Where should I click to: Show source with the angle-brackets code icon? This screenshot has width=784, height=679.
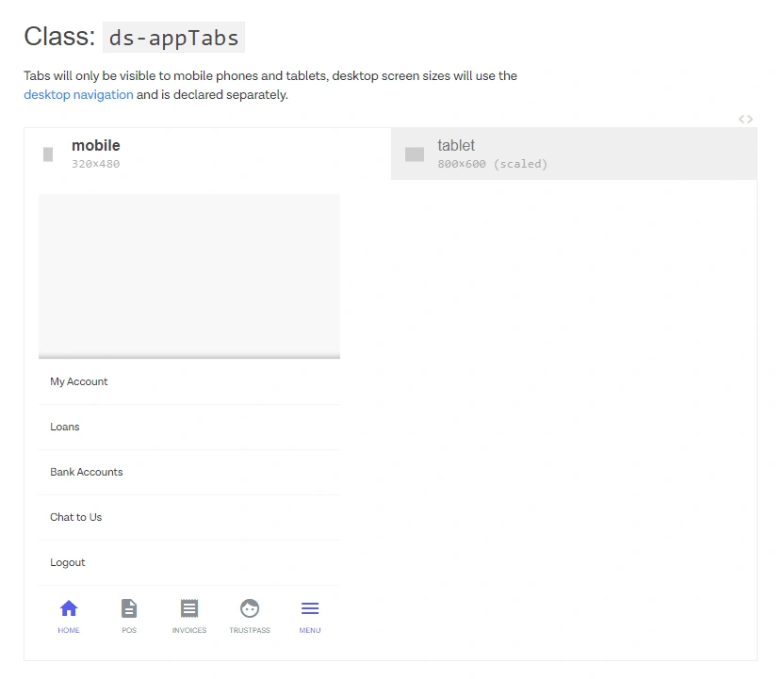[x=745, y=119]
